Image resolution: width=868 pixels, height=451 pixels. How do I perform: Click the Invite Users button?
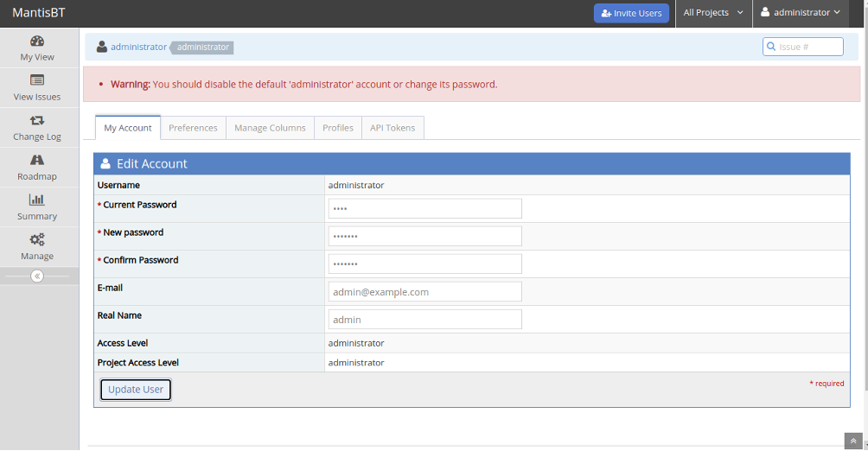pos(632,13)
